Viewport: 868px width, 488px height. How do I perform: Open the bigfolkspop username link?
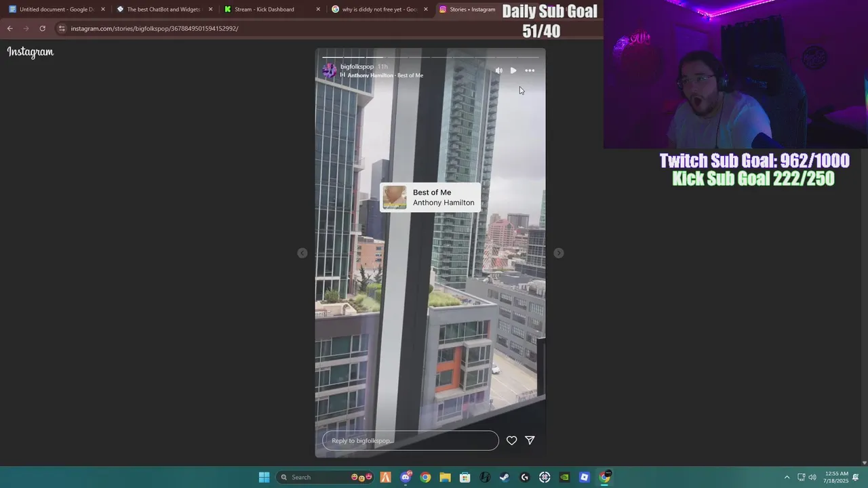(357, 66)
